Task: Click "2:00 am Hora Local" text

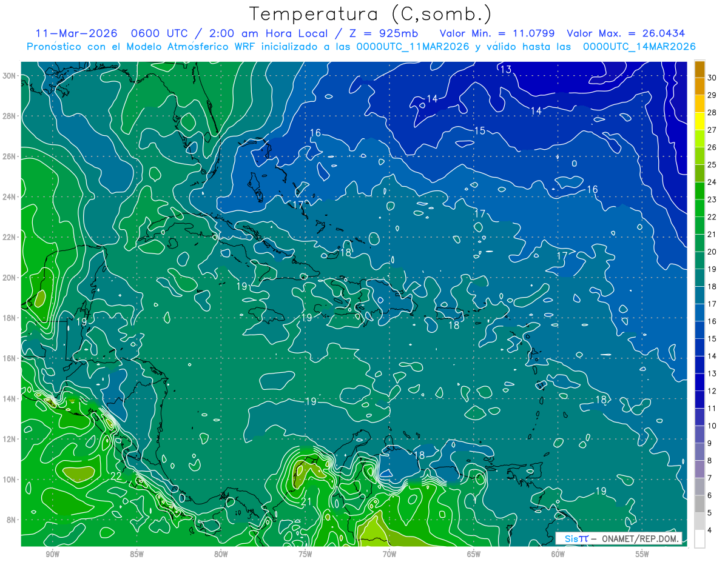Action: [268, 33]
